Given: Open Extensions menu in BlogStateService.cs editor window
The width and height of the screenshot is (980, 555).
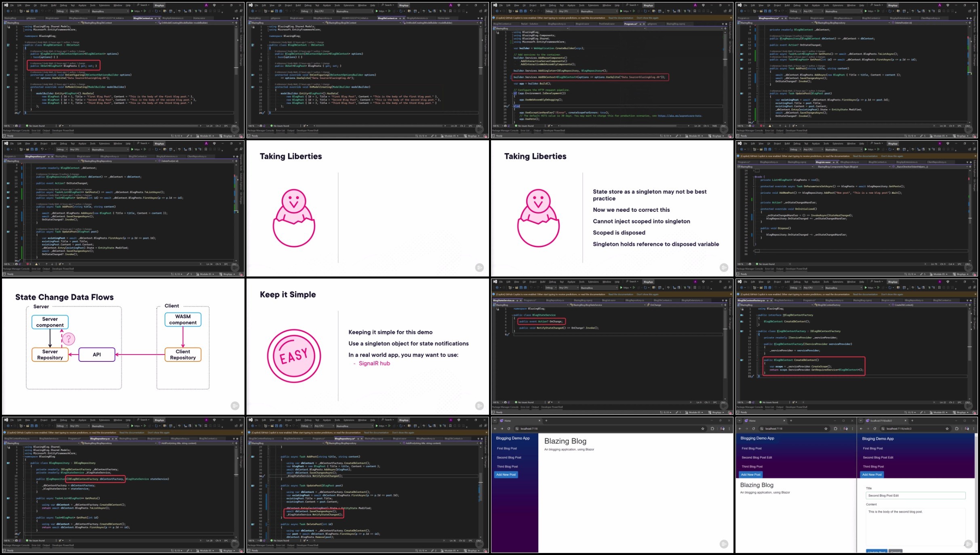Looking at the screenshot, I should point(593,282).
